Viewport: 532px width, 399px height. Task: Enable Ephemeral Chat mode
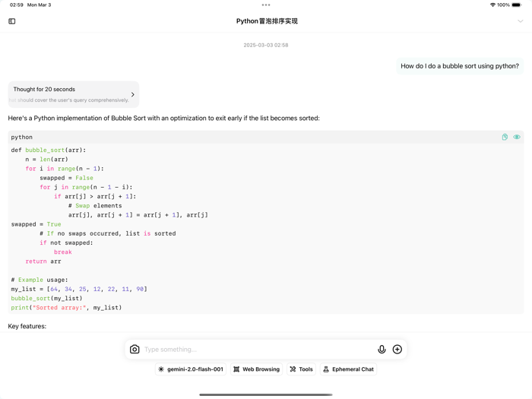click(x=348, y=369)
